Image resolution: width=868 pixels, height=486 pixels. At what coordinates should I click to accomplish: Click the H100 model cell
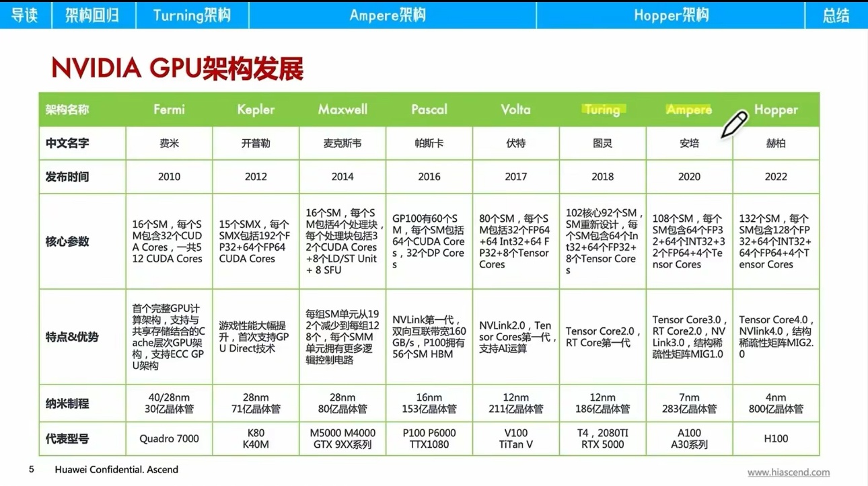(x=776, y=439)
